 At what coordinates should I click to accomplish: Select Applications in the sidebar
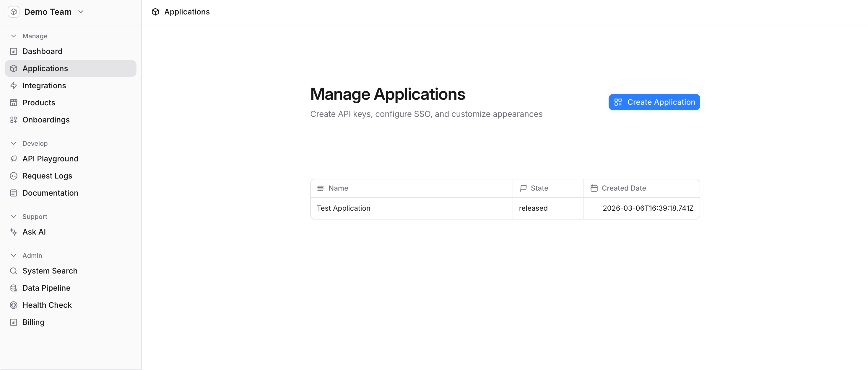point(70,69)
